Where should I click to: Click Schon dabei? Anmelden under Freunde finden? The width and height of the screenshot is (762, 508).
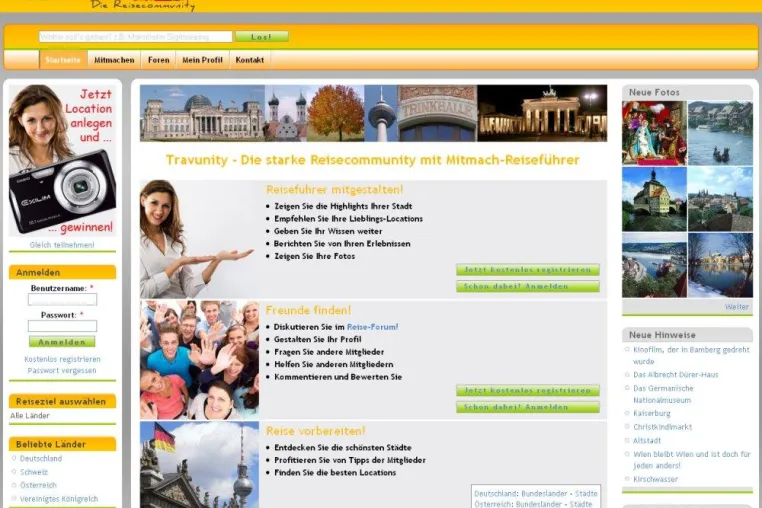point(528,407)
